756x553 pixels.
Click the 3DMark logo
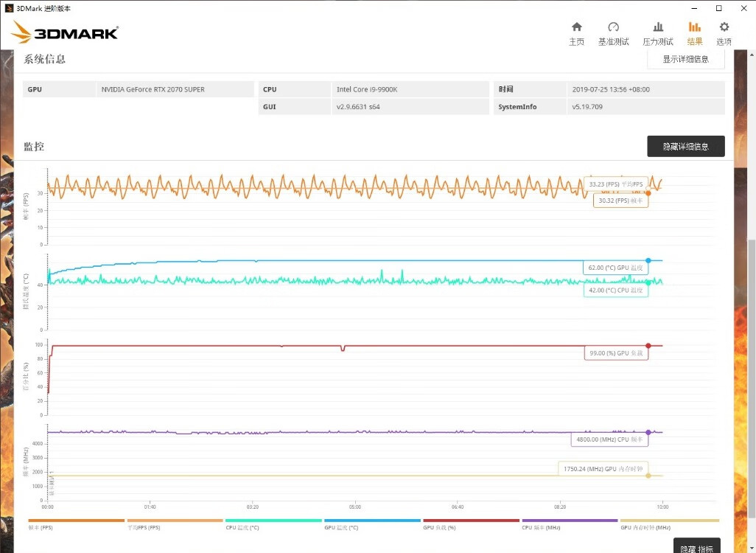(65, 32)
